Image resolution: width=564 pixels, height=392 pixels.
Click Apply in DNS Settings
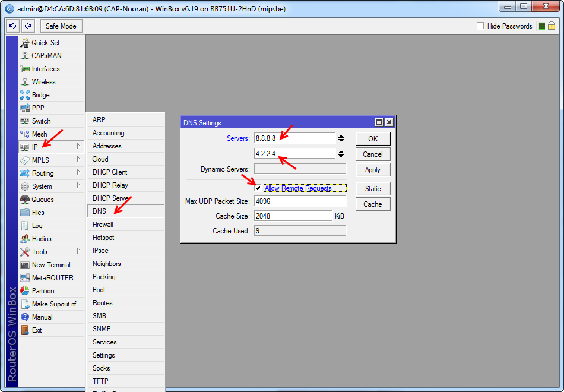coord(373,169)
